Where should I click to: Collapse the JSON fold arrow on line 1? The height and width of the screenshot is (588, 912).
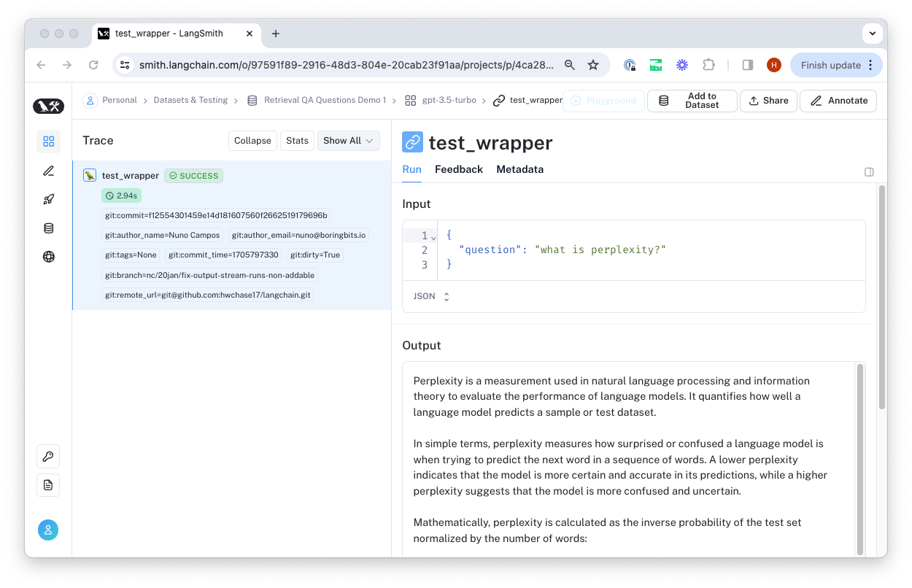pyautogui.click(x=433, y=237)
